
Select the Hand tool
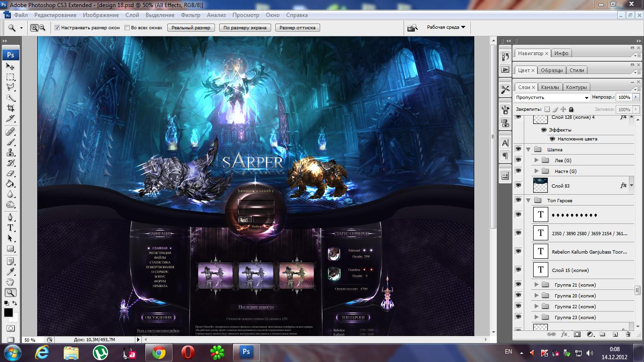coord(10,282)
